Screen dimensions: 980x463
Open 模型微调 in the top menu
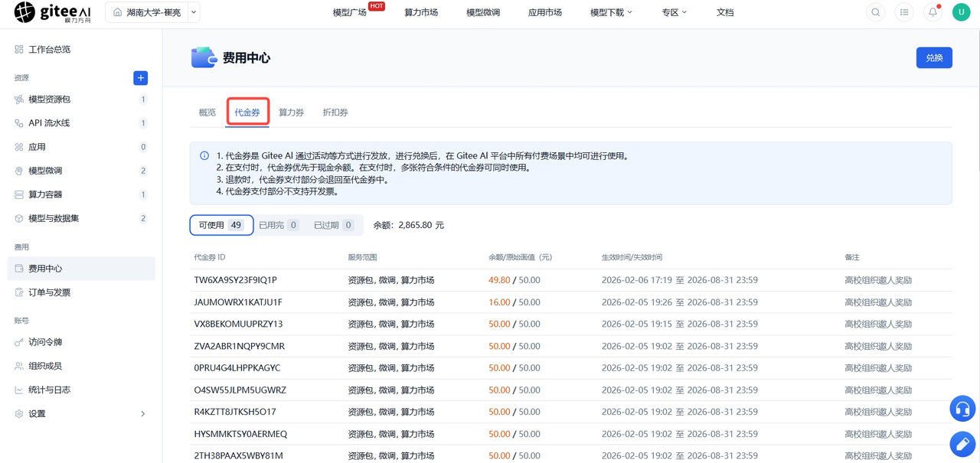click(x=483, y=12)
